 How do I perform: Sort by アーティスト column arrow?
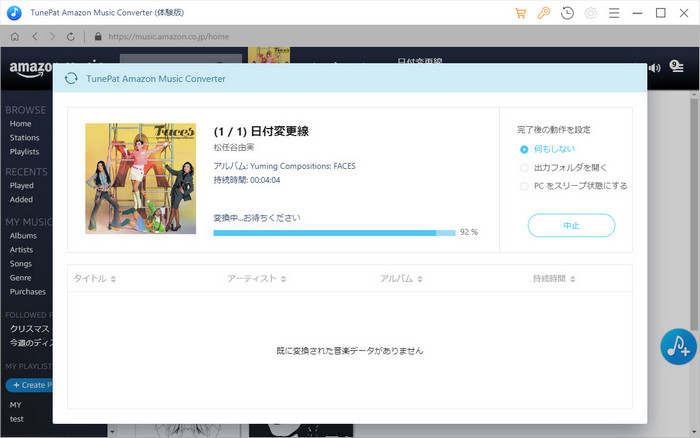click(x=283, y=279)
